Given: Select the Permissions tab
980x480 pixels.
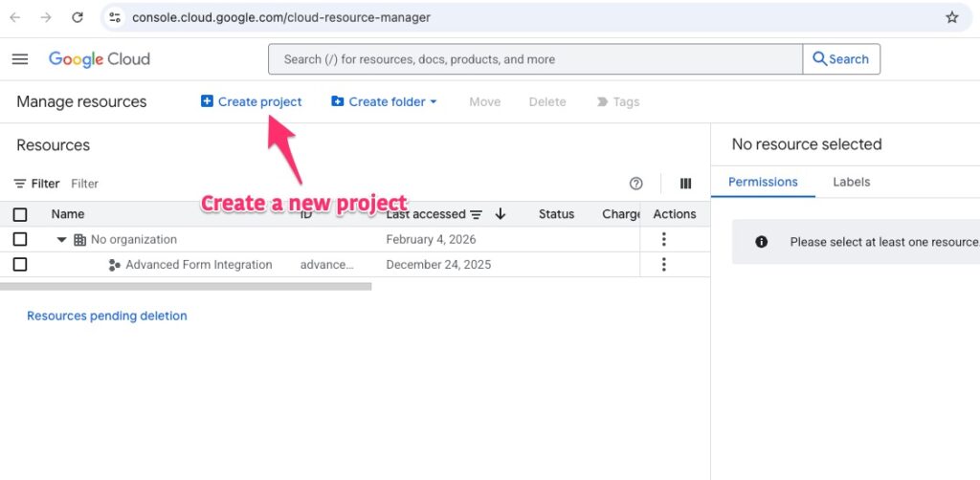Looking at the screenshot, I should tap(763, 182).
